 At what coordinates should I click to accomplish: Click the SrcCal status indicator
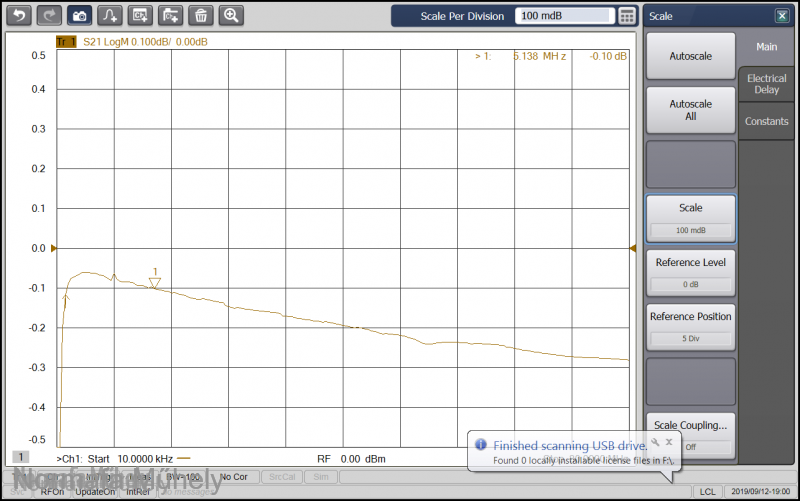[282, 477]
